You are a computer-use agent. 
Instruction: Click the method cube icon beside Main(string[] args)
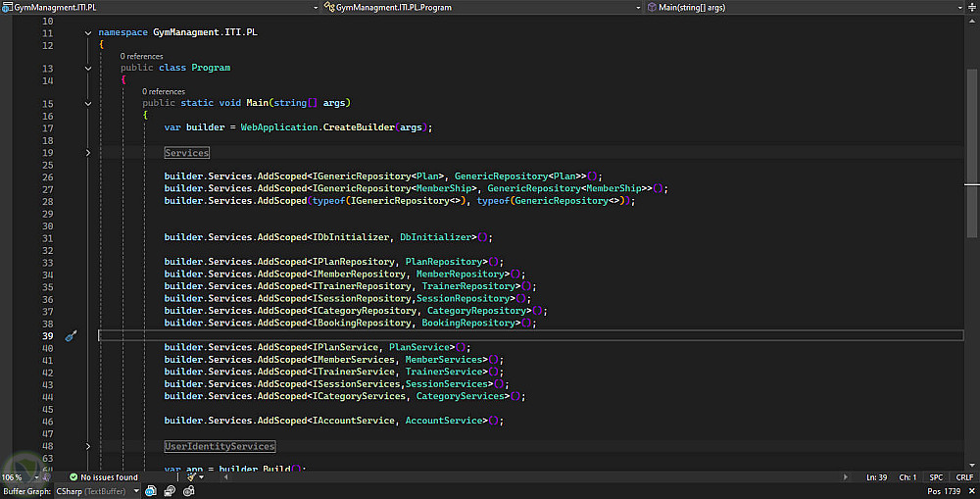click(652, 8)
